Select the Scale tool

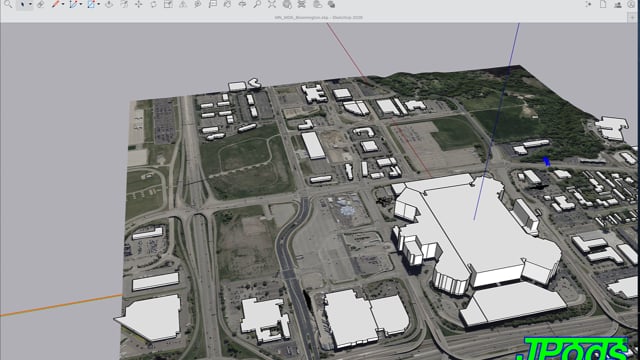[168, 4]
